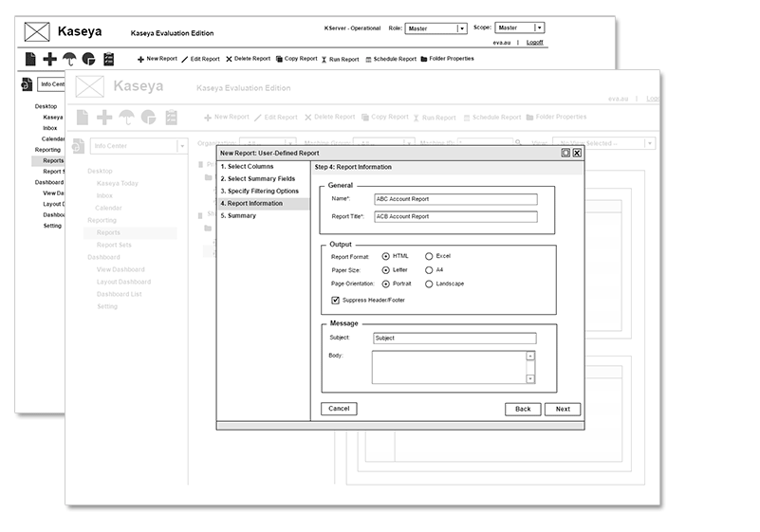Screen dimensions: 760x532
Task: Click the pie chart icon in back window toolbar
Action: [88, 59]
